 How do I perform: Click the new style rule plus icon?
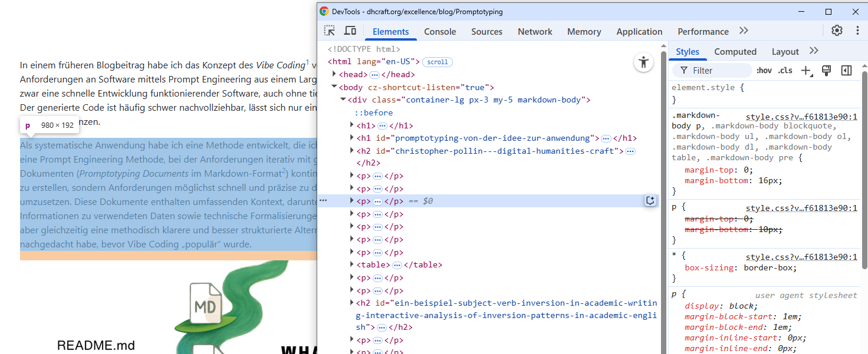click(806, 71)
